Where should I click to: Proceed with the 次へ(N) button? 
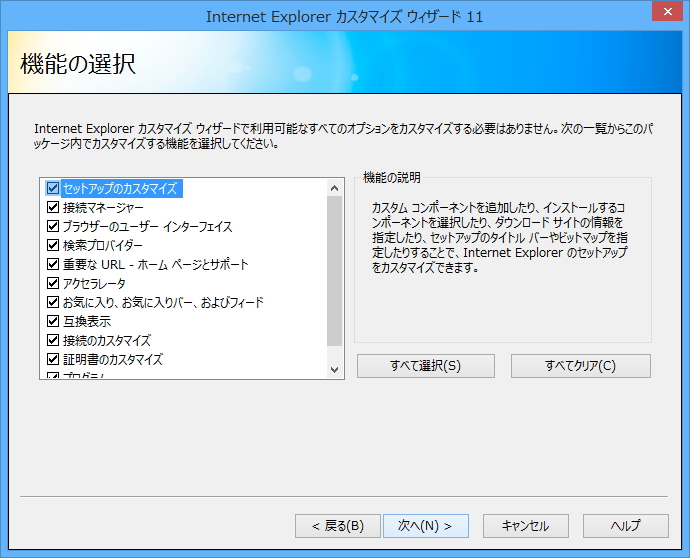(x=426, y=526)
